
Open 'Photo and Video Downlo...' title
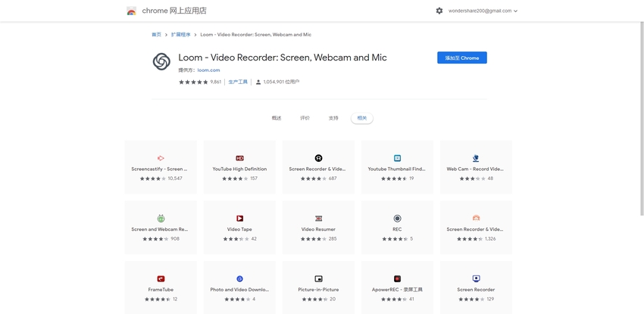click(x=239, y=289)
